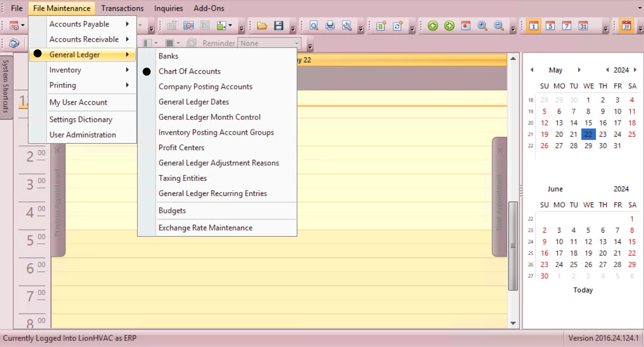
Task: Click the telephone icon in second toolbar row
Action: 14,44
